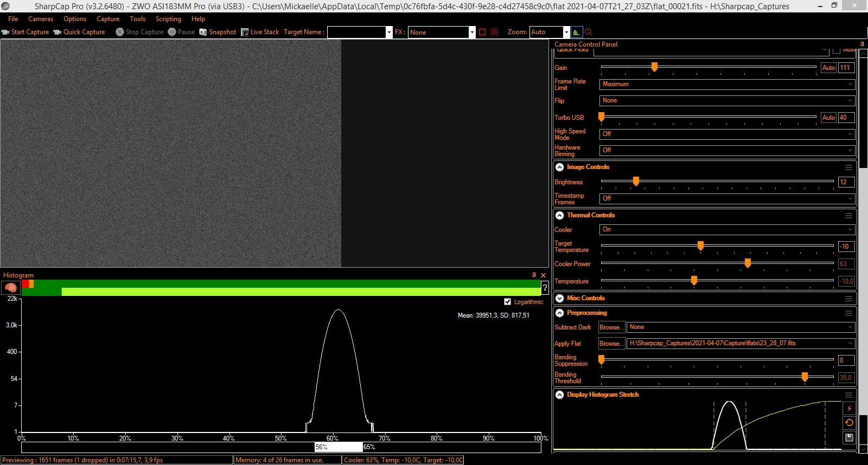Open the Cameras menu
This screenshot has height=465, width=868.
tap(41, 19)
